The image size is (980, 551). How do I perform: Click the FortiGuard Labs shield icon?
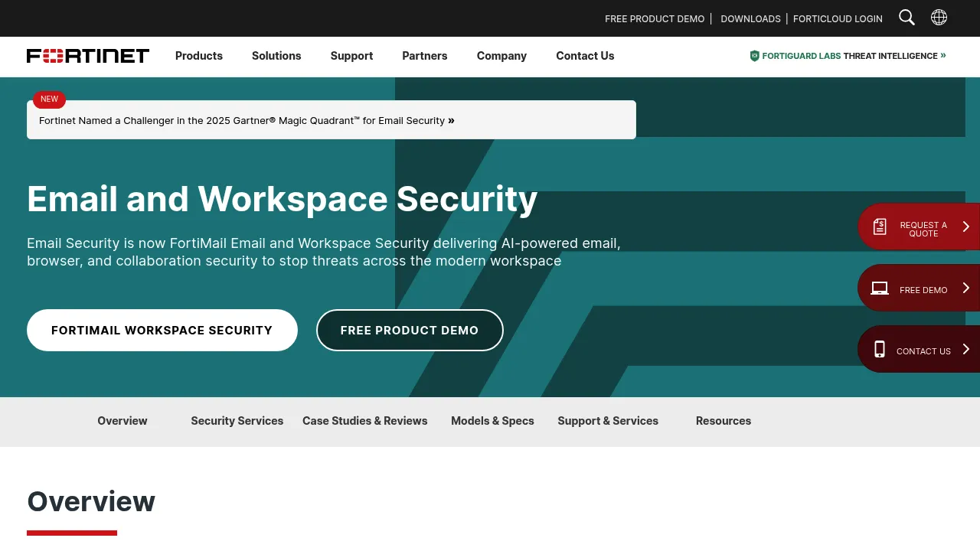[754, 56]
